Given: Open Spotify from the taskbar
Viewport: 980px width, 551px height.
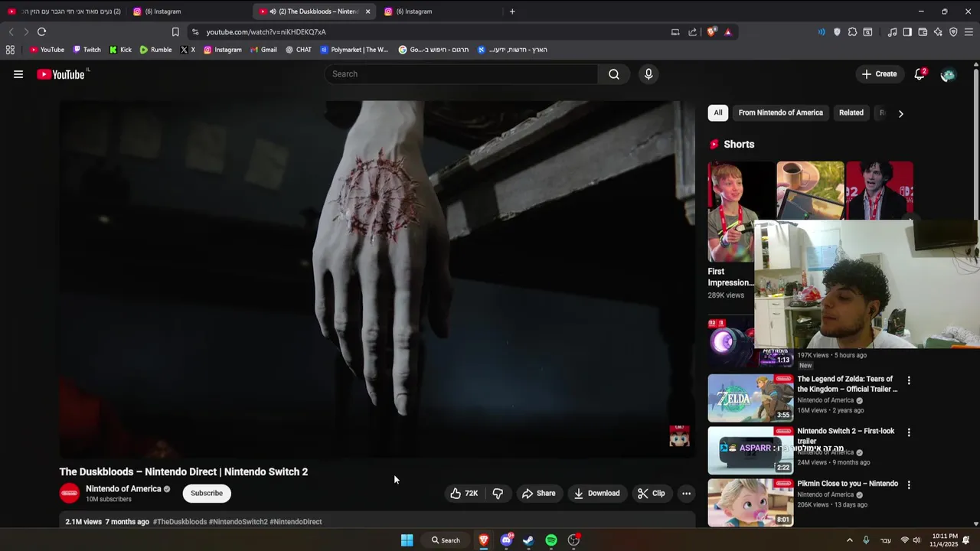Looking at the screenshot, I should pyautogui.click(x=551, y=540).
